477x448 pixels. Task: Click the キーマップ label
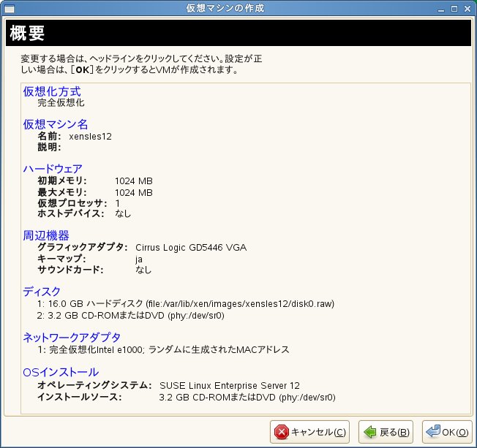pos(61,259)
